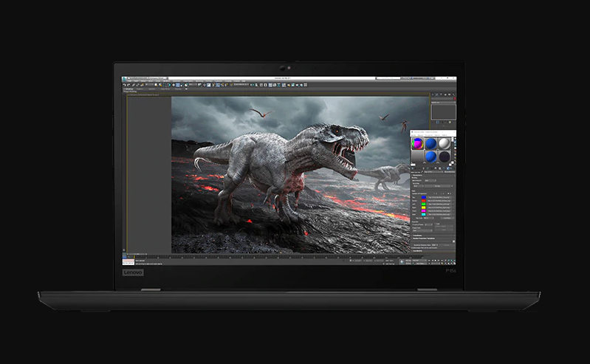Image resolution: width=590 pixels, height=364 pixels.
Task: Switch to the Freeform ribbon tab
Action: 139,89
